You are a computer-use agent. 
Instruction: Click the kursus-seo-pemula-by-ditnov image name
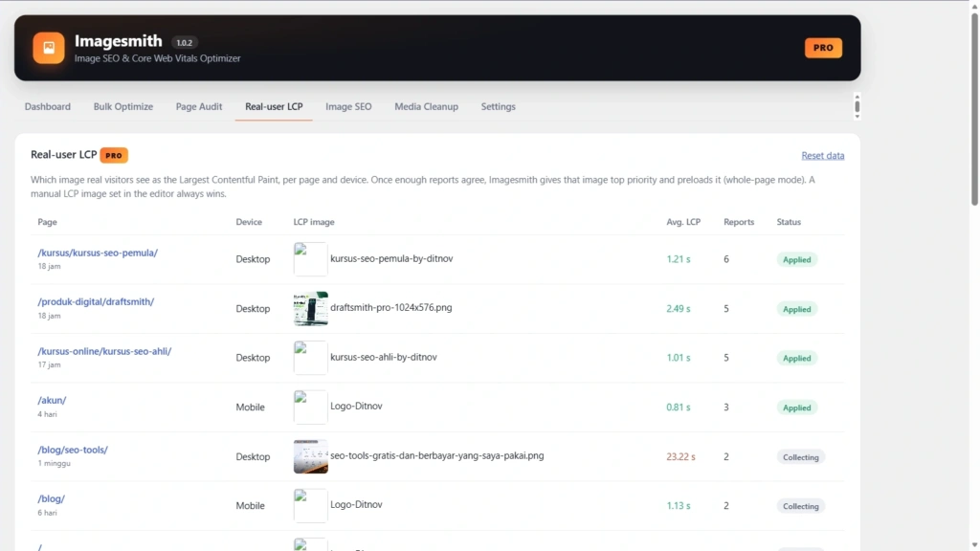click(x=391, y=258)
